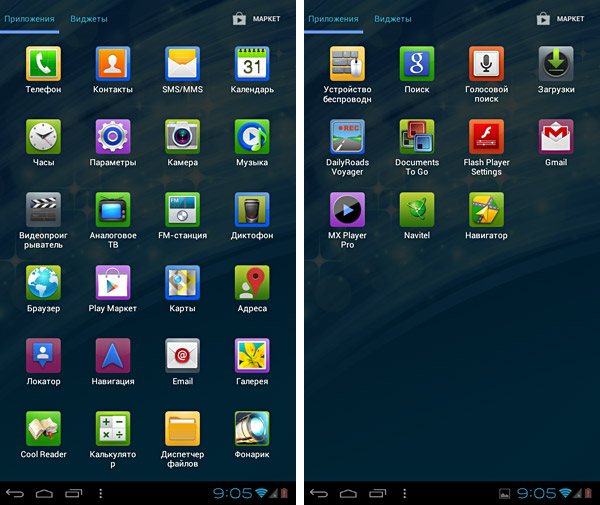
Task: Open the Карты maps app
Action: [x=183, y=283]
